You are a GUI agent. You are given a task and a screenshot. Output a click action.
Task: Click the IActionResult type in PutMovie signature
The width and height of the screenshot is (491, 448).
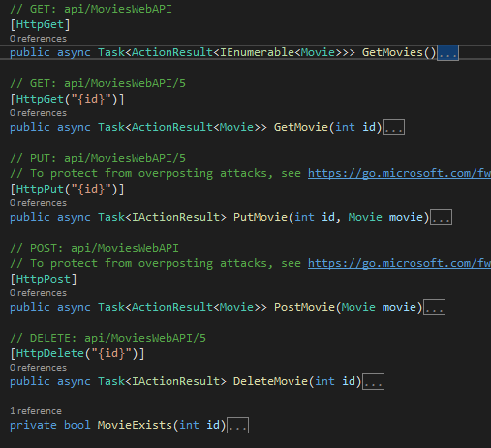(x=175, y=217)
